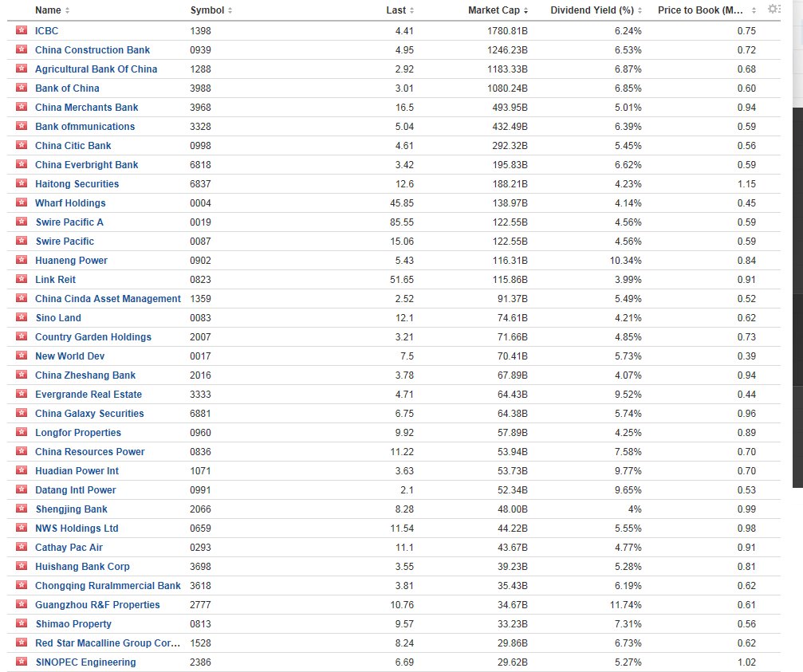
Task: Click the flag icon next to Shimao Property
Action: 22,623
